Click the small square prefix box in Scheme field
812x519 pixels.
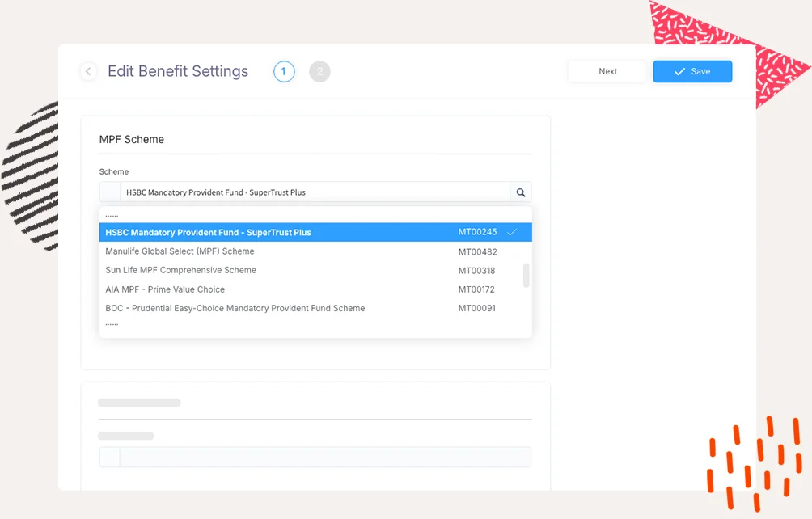109,192
